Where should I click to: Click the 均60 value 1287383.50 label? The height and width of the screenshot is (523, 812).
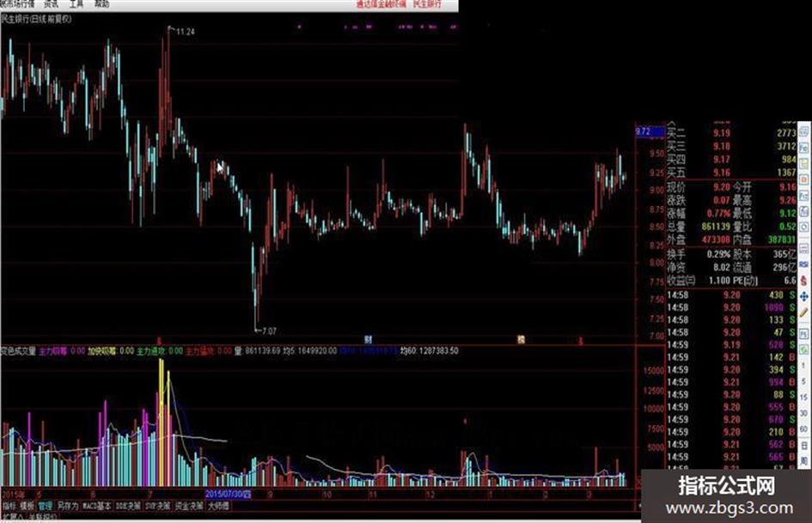pyautogui.click(x=430, y=351)
